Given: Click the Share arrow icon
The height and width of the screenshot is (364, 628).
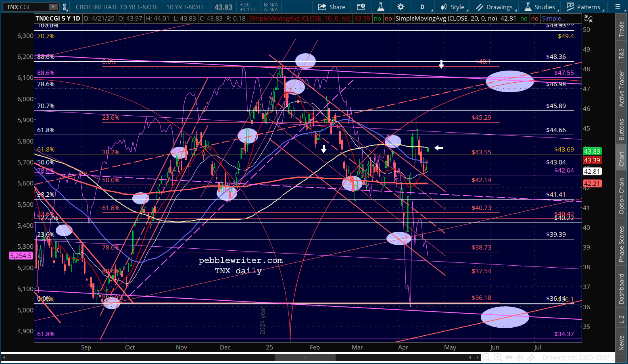Looking at the screenshot, I should (x=322, y=7).
